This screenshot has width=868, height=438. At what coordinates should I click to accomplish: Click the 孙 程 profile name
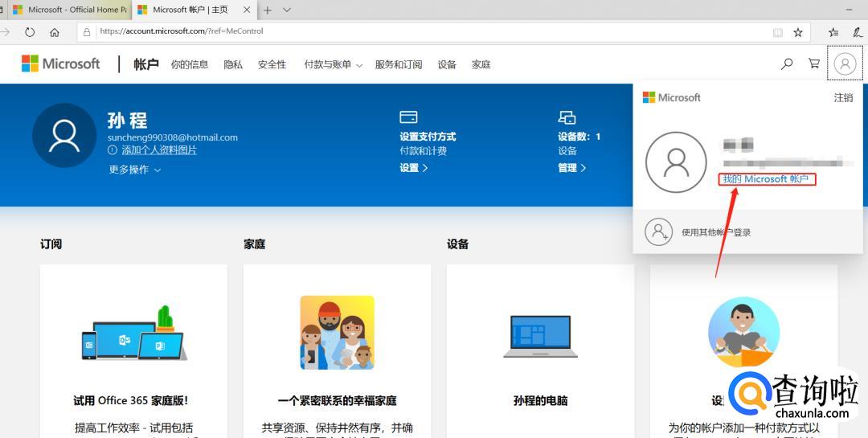click(127, 121)
